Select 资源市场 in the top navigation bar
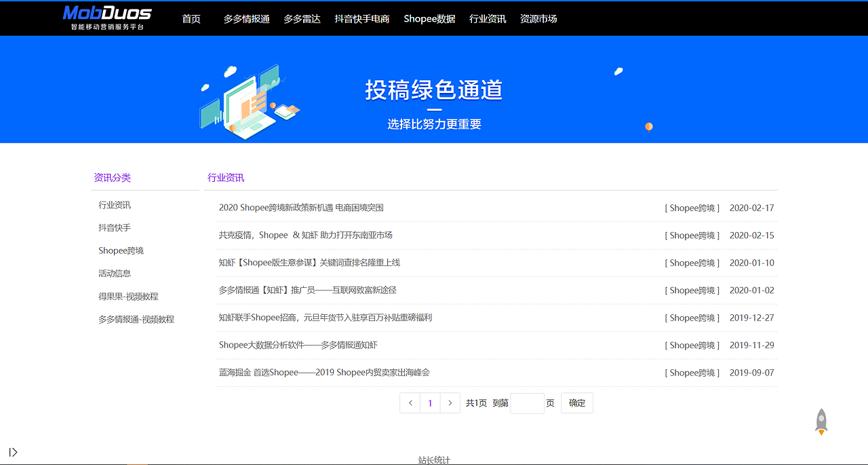 pos(538,19)
